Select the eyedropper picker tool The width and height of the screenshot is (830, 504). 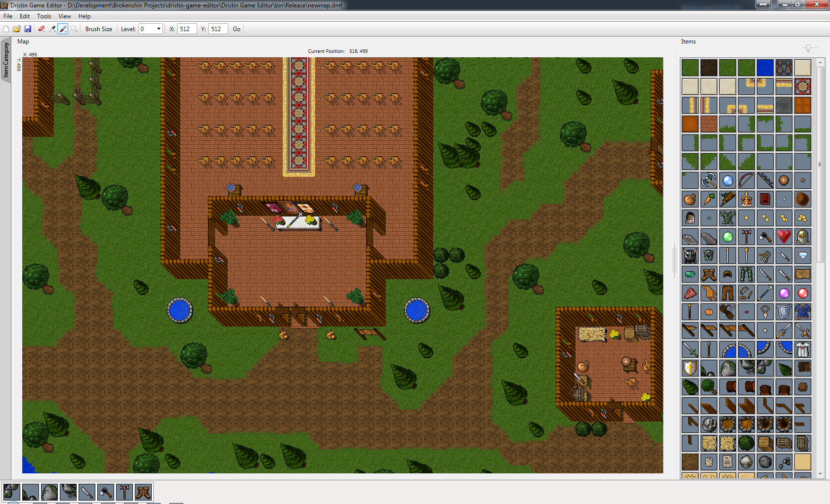tap(52, 29)
